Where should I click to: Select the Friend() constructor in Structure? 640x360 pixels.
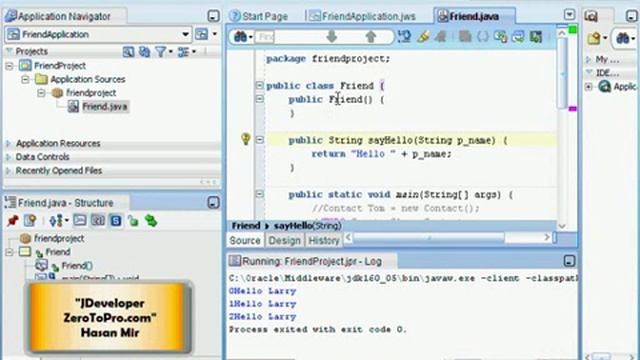(77, 266)
